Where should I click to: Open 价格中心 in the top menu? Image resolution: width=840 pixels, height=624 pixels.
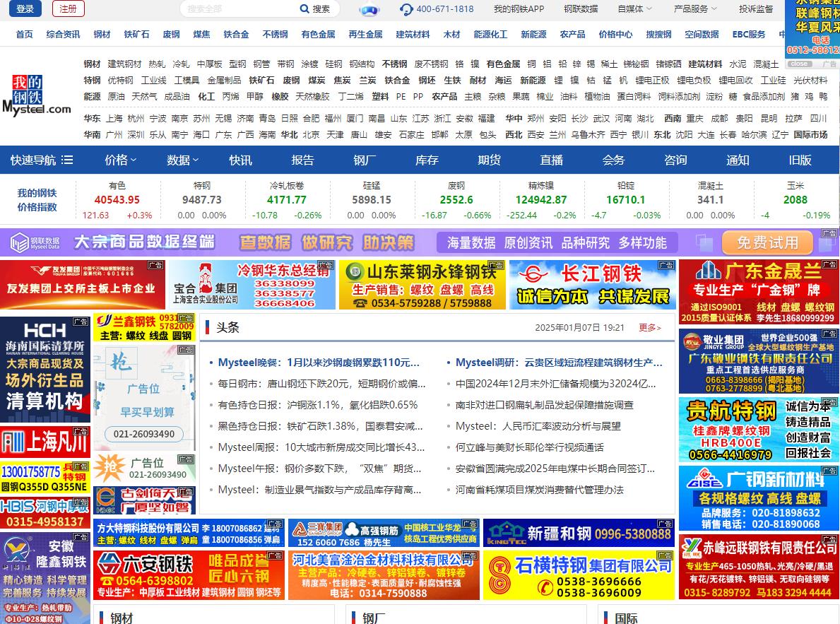point(615,35)
